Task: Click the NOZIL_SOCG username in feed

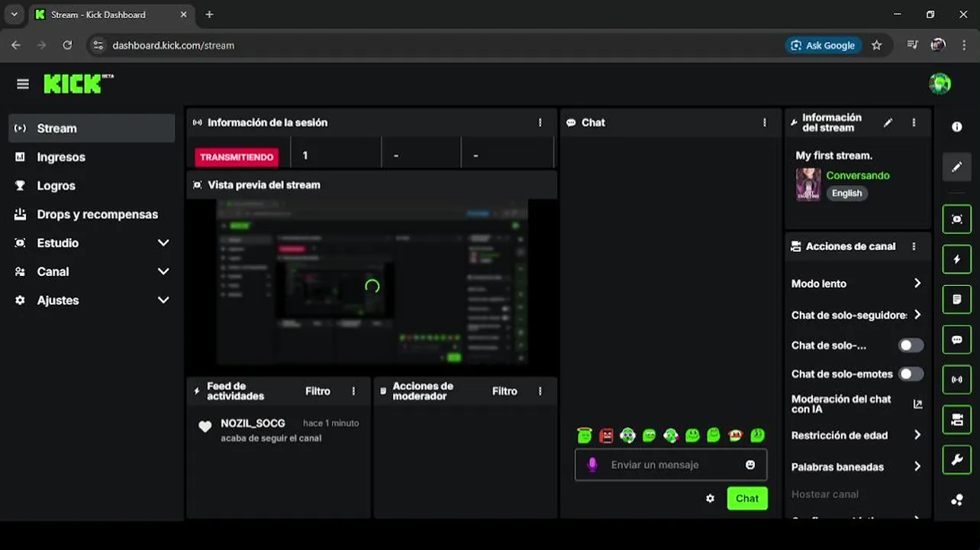Action: 253,423
